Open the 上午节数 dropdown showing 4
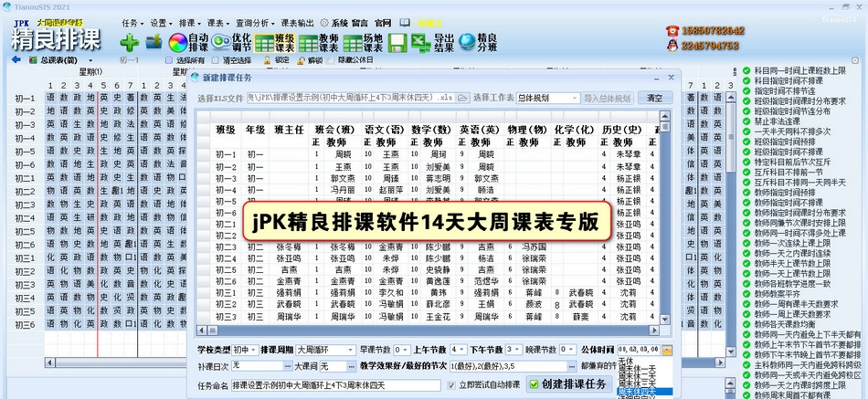This screenshot has height=399, width=868. pyautogui.click(x=458, y=350)
